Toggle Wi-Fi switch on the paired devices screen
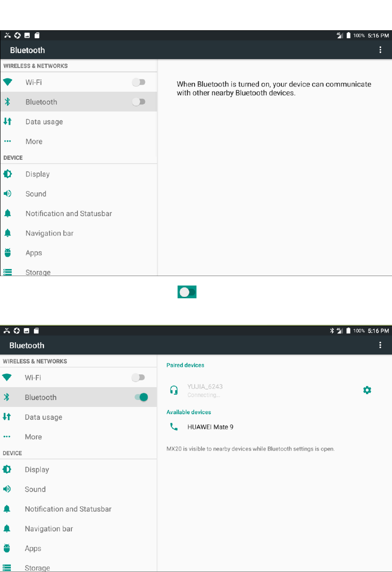Image resolution: width=392 pixels, height=572 pixels. 138,377
